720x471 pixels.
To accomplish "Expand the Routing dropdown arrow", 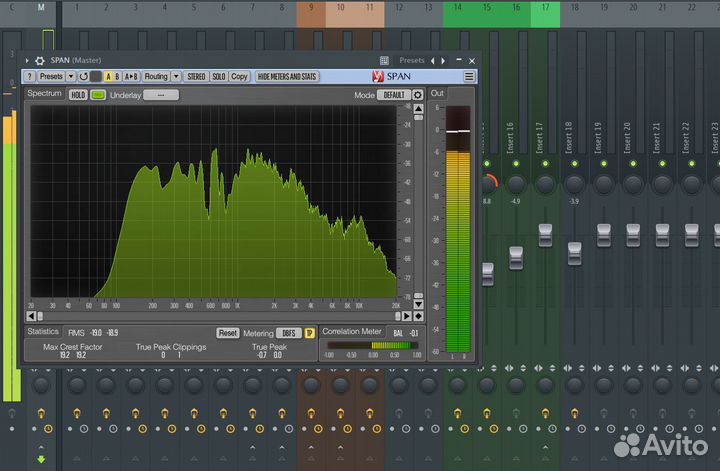I will (x=176, y=76).
